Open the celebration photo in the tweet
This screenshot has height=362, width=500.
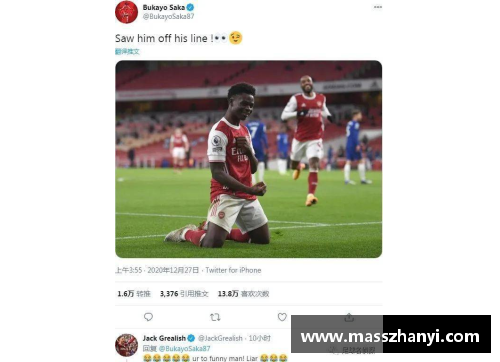pos(249,159)
